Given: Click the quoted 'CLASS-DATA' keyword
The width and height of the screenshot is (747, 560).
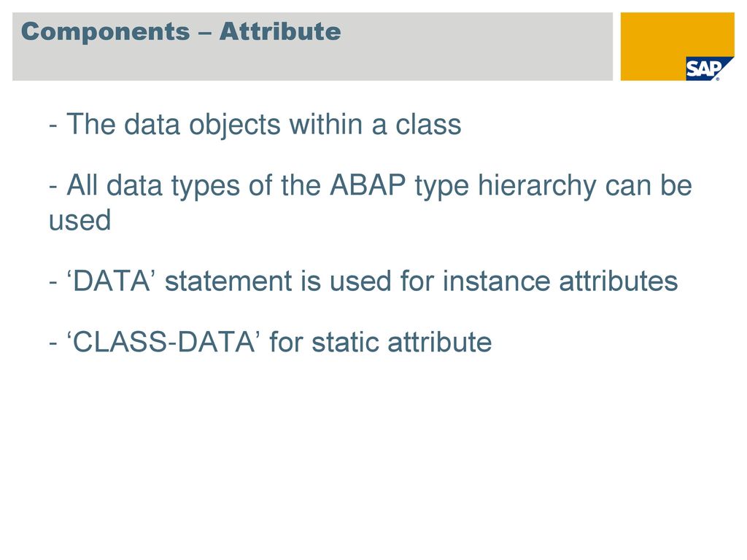Looking at the screenshot, I should pyautogui.click(x=163, y=341).
